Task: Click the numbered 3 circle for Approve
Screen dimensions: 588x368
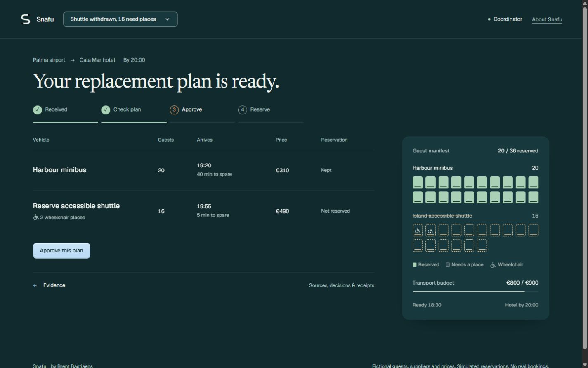Action: coord(174,110)
